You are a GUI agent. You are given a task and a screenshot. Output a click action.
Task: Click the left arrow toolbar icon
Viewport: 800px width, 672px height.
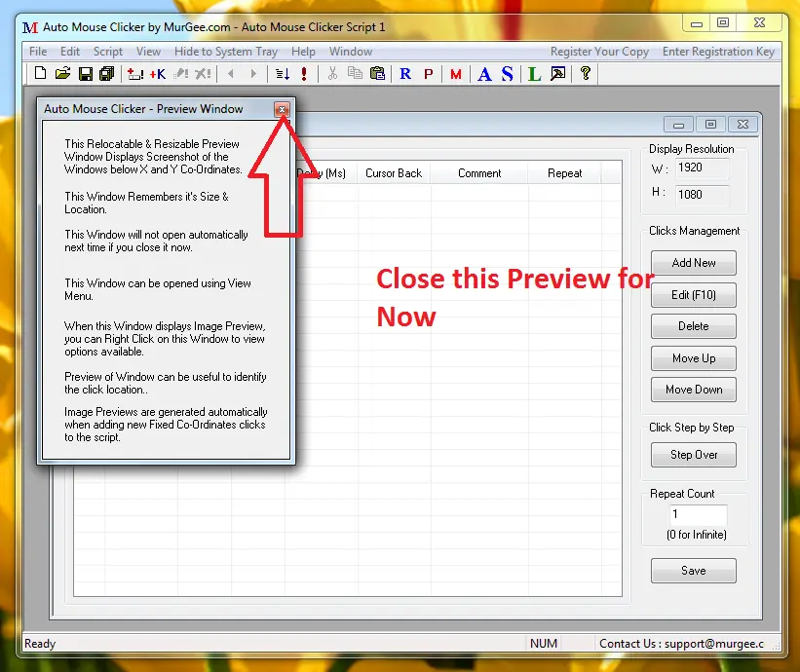pos(231,74)
